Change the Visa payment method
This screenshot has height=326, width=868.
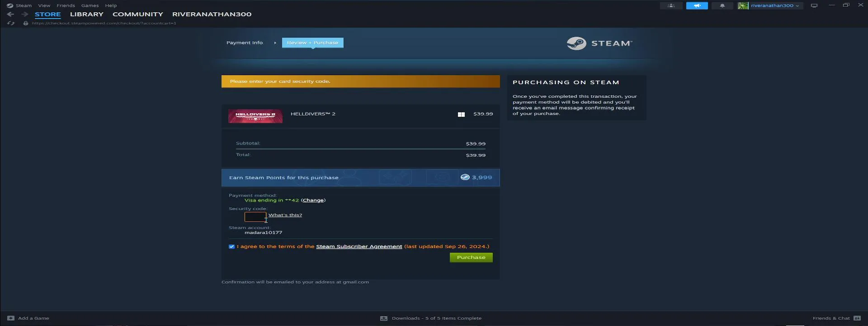313,200
